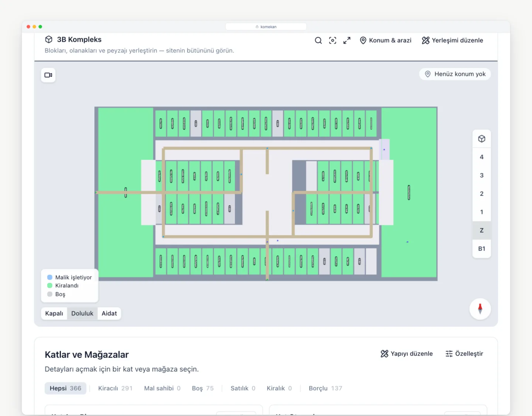Filter stores by Boş 75
The width and height of the screenshot is (532, 416).
click(203, 388)
